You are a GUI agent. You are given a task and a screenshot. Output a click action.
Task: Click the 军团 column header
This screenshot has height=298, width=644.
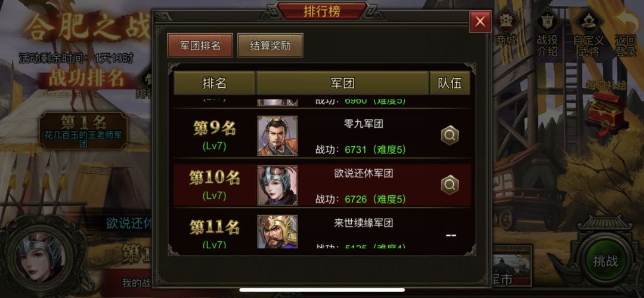coord(342,83)
